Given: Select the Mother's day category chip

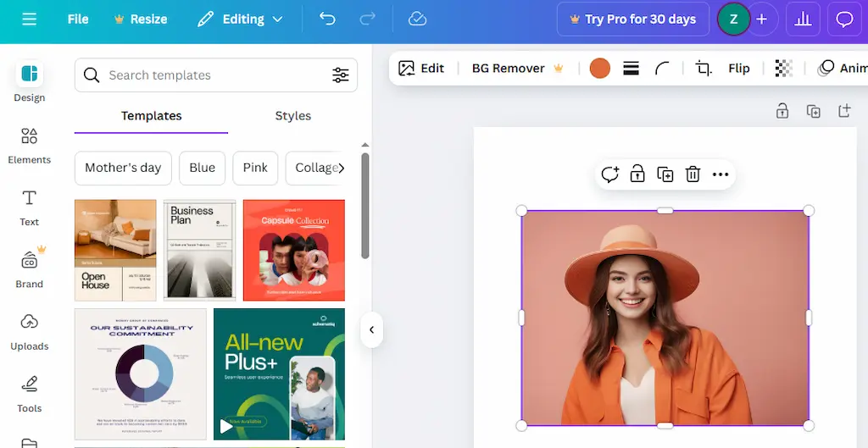Looking at the screenshot, I should (x=123, y=169).
